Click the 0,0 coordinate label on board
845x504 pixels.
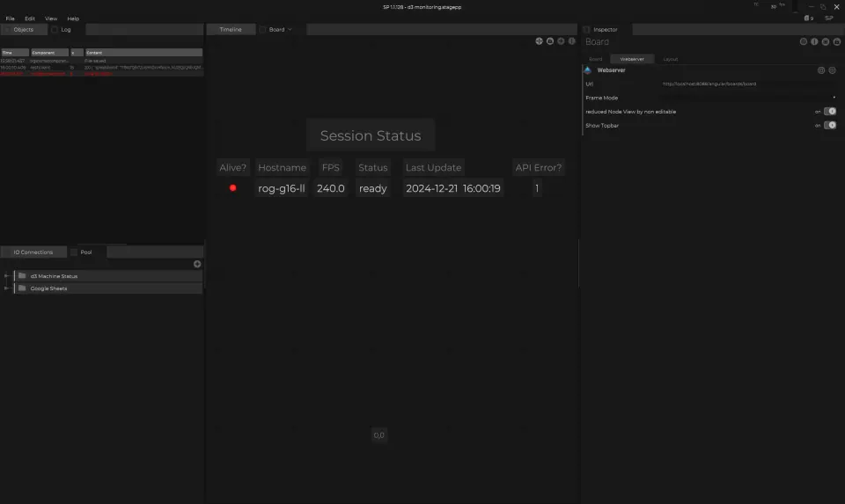[x=378, y=435]
